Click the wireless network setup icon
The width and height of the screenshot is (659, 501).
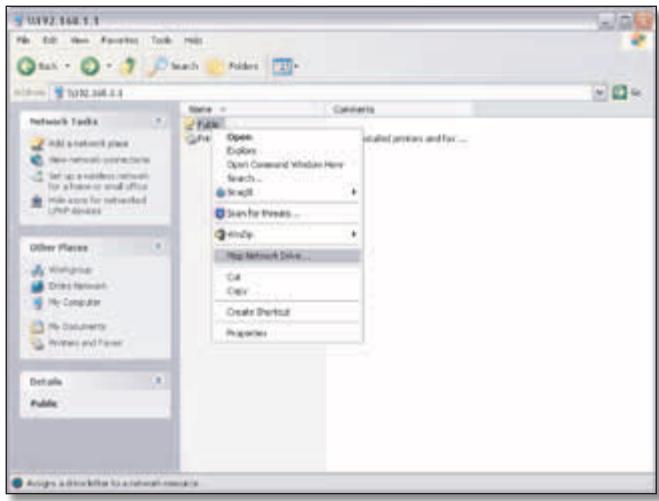(37, 176)
